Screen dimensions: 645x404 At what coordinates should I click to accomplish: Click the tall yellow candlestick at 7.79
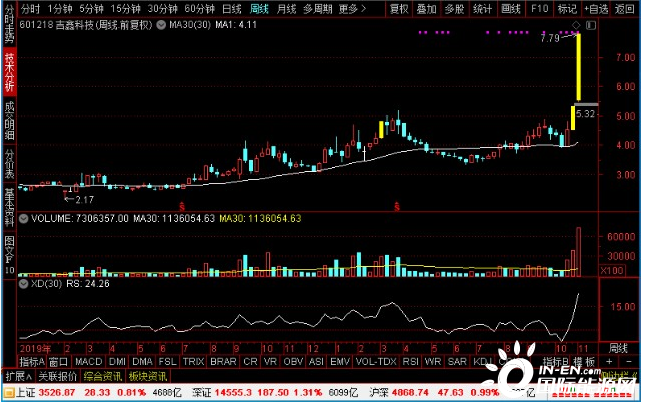pyautogui.click(x=578, y=68)
